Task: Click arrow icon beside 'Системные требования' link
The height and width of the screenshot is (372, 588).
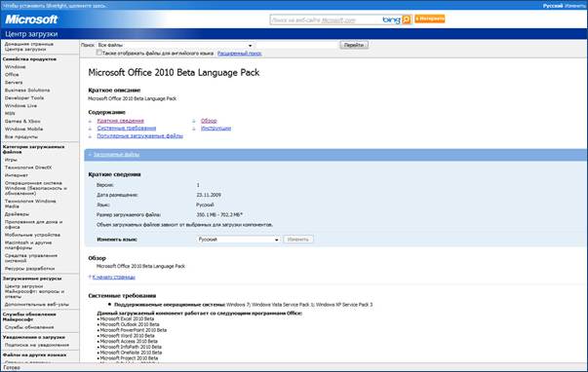Action: point(90,129)
